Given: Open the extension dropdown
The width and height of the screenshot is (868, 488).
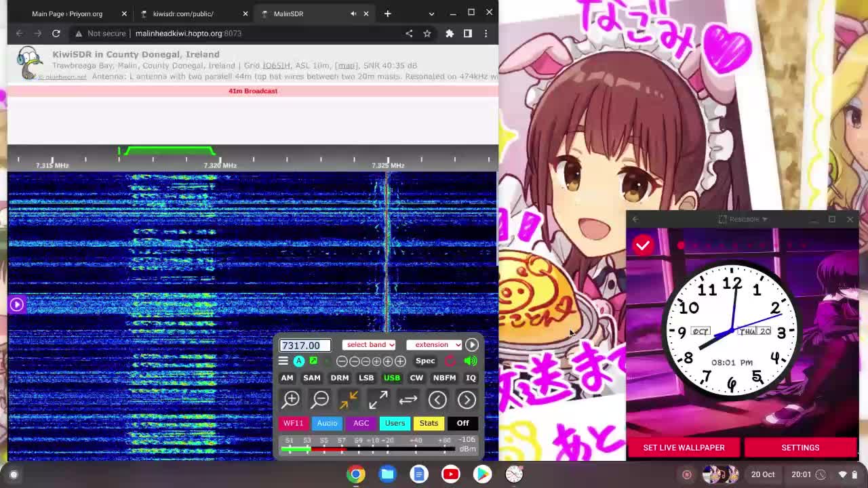Looking at the screenshot, I should (434, 345).
